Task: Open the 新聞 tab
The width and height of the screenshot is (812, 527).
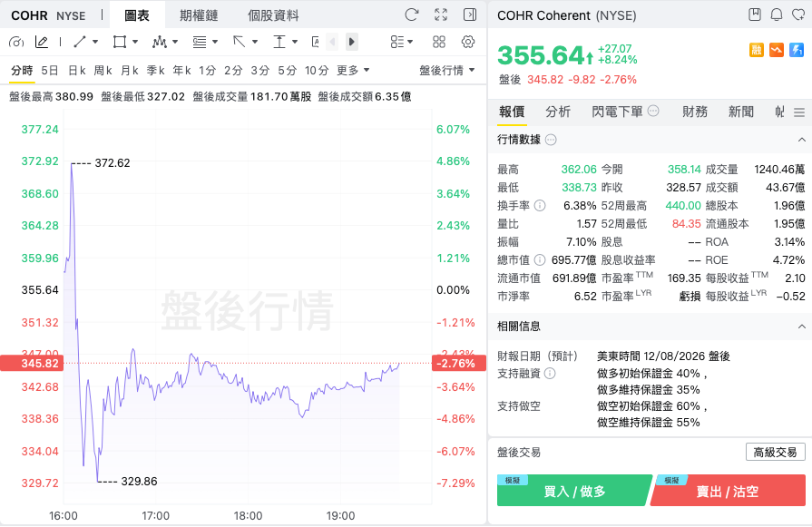Action: click(741, 112)
